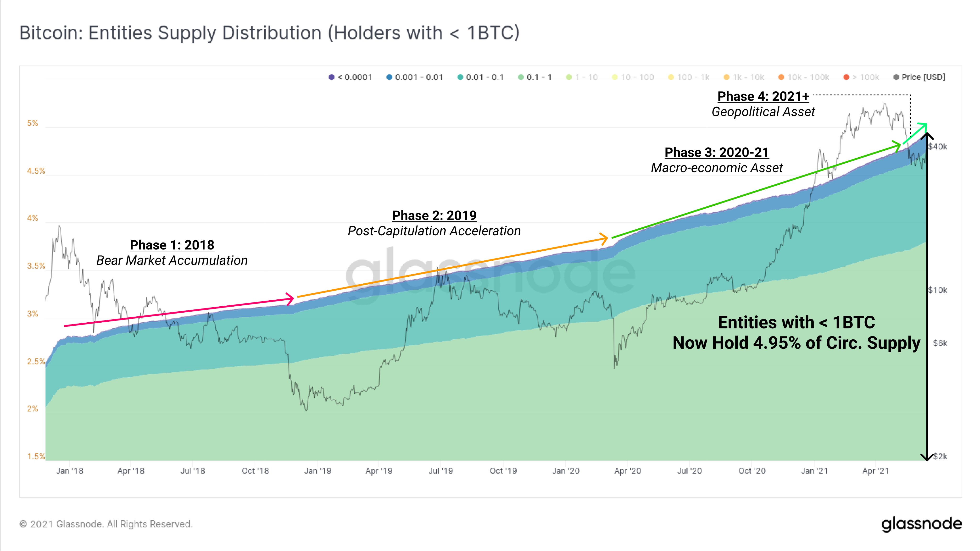Click the 'Phase 4: 2021+' annotation heading
The height and width of the screenshot is (551, 980).
coord(763,97)
